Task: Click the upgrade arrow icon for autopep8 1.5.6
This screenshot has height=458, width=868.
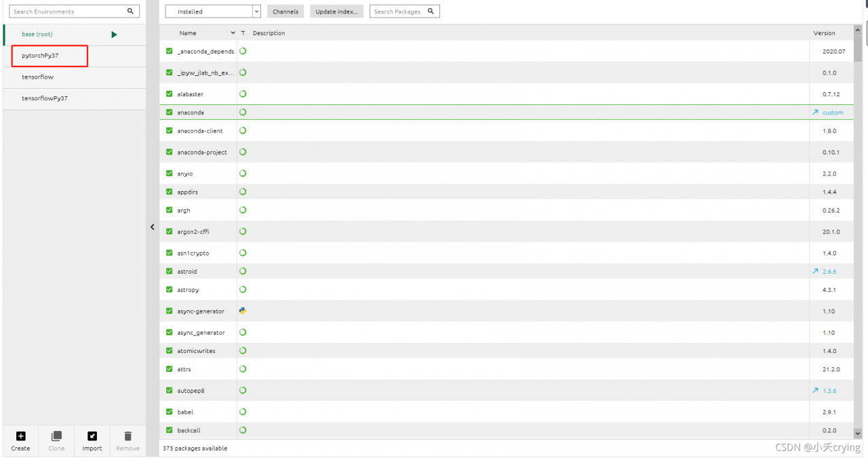Action: [815, 390]
